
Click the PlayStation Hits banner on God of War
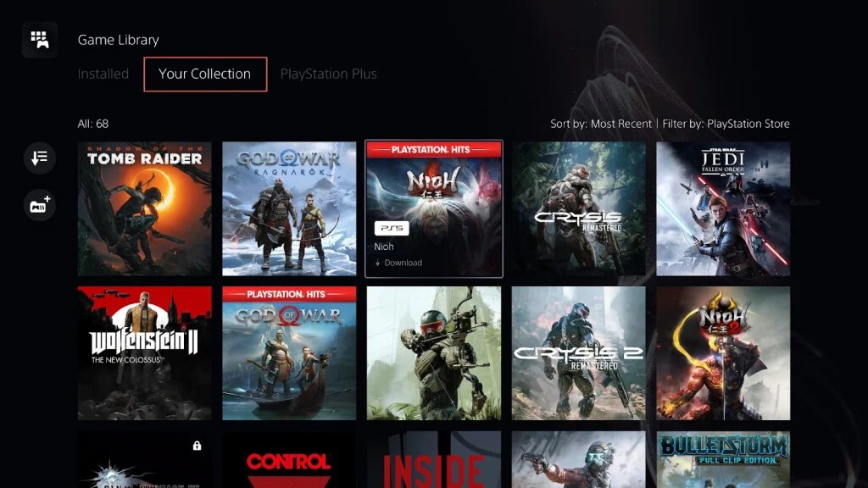287,293
